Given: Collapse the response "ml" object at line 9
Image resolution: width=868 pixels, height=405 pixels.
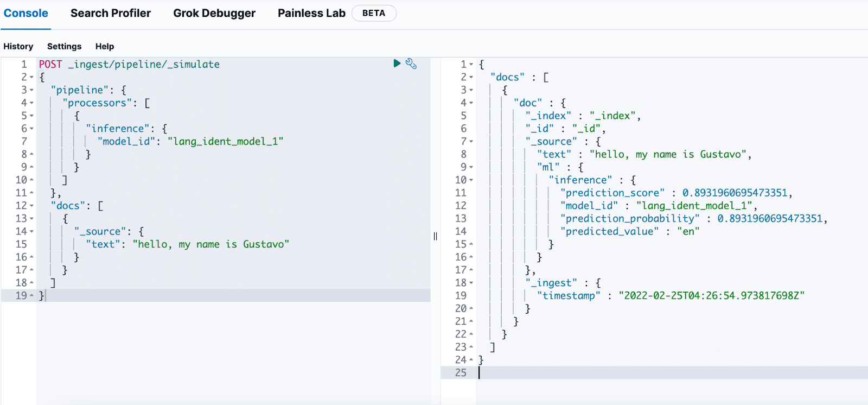Looking at the screenshot, I should point(471,167).
